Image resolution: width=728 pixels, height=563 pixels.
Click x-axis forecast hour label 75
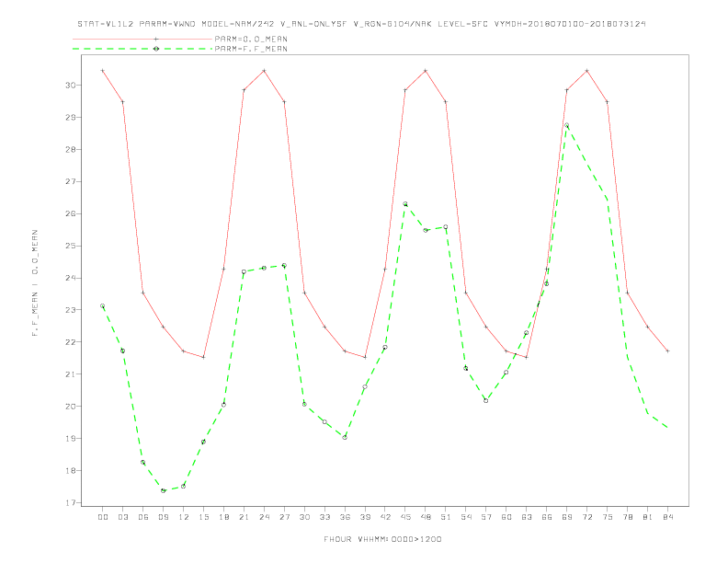[608, 517]
